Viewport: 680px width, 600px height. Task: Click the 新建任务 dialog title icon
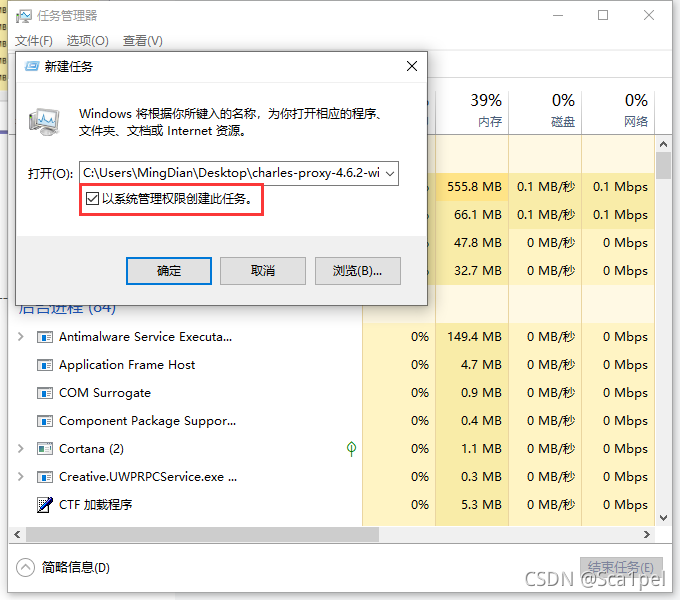[x=32, y=66]
